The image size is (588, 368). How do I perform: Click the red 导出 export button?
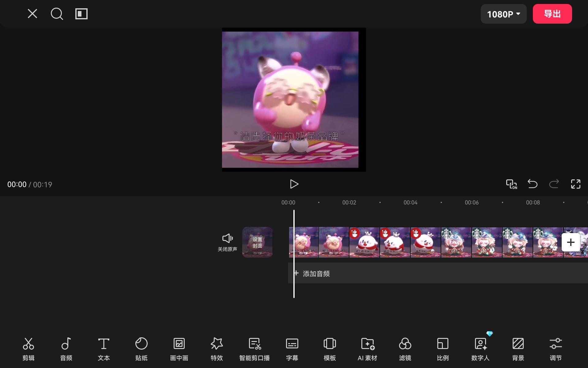pos(552,14)
